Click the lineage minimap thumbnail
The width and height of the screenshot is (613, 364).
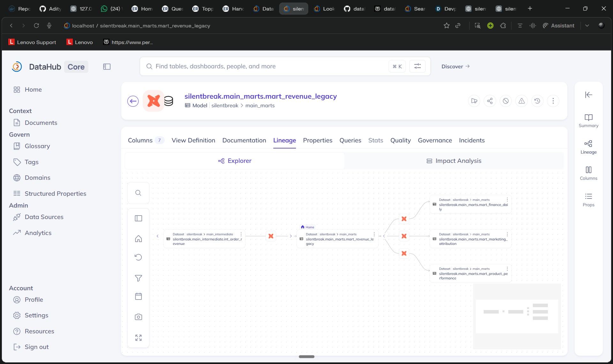tap(517, 316)
